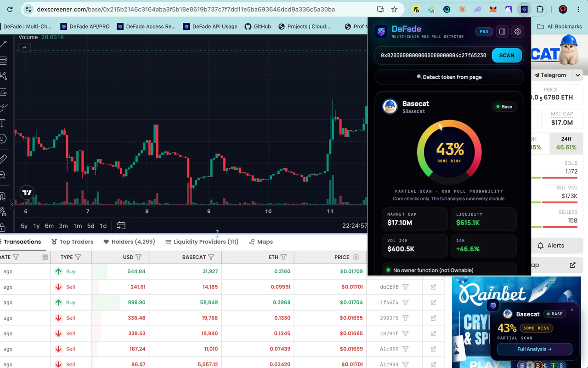Viewport: 588px width, 368px height.
Task: Close the floating DeFade Basecat widget
Action: (572, 310)
